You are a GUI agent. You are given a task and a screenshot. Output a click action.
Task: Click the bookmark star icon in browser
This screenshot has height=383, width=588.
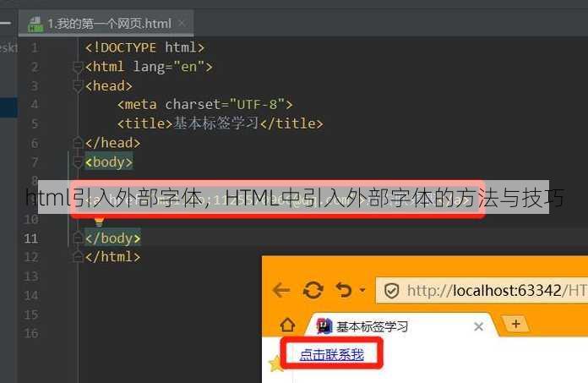pyautogui.click(x=275, y=363)
